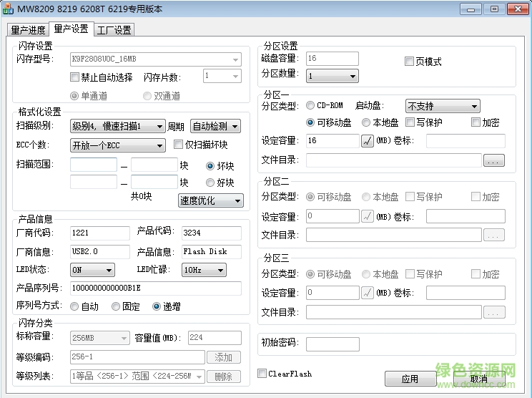
Task: Open the LED状态 ON dropdown
Action: [x=92, y=270]
